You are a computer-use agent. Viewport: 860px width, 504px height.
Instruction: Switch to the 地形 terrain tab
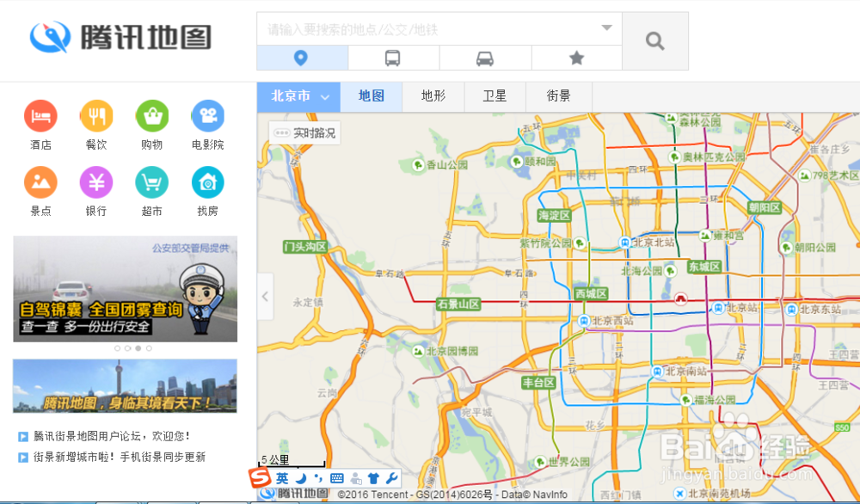(433, 97)
